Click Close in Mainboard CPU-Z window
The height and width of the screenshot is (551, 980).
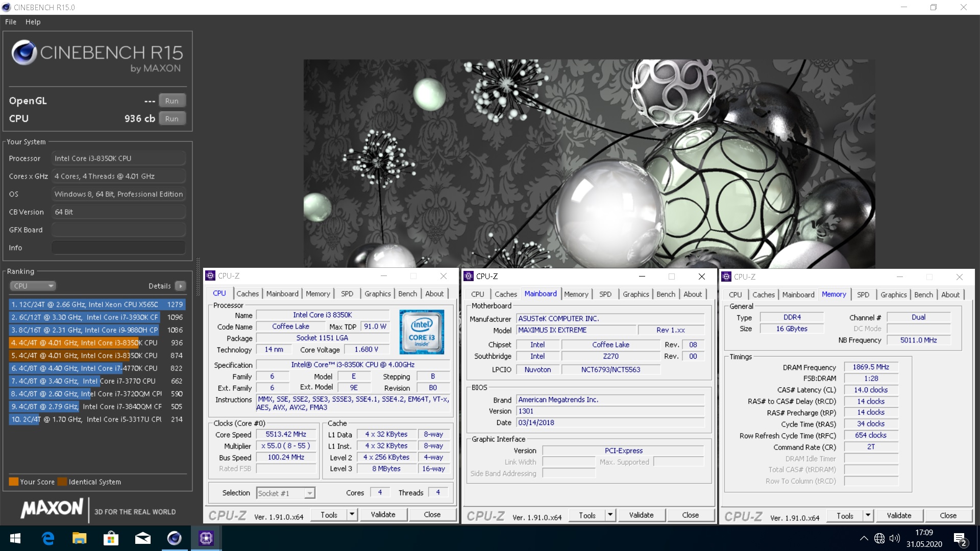(x=690, y=515)
